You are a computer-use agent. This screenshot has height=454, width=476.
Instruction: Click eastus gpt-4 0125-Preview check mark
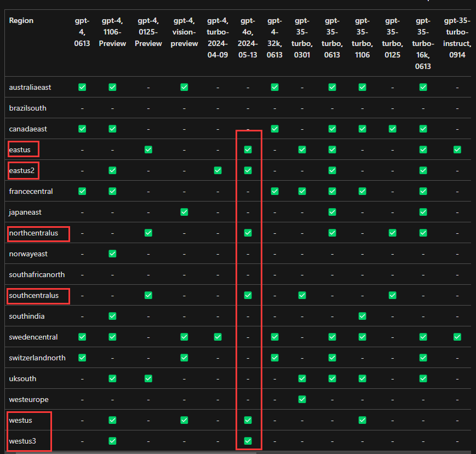pyautogui.click(x=148, y=150)
